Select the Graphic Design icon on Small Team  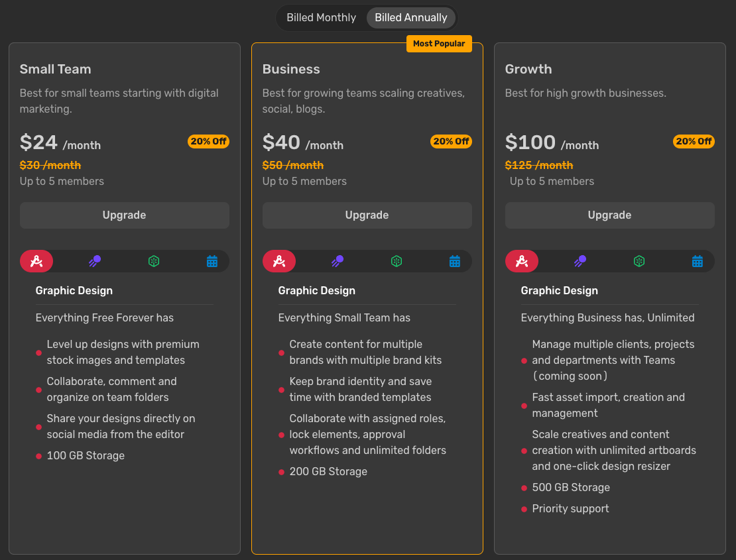pyautogui.click(x=36, y=261)
